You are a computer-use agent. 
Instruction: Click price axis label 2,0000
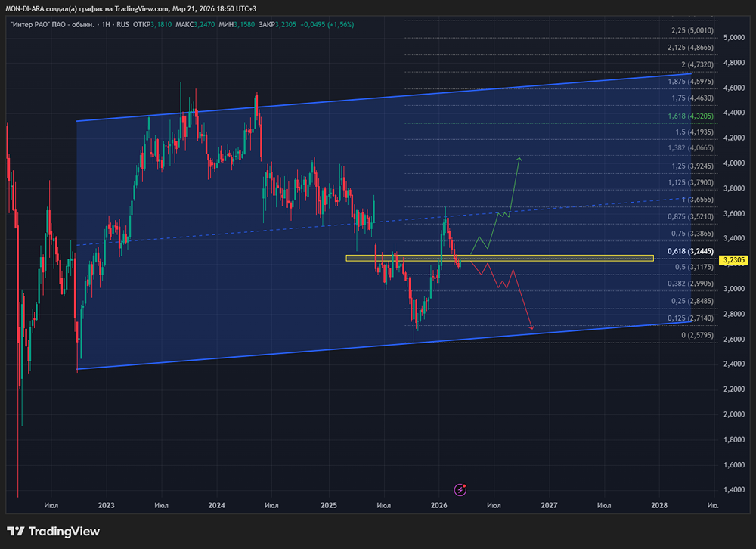(734, 414)
